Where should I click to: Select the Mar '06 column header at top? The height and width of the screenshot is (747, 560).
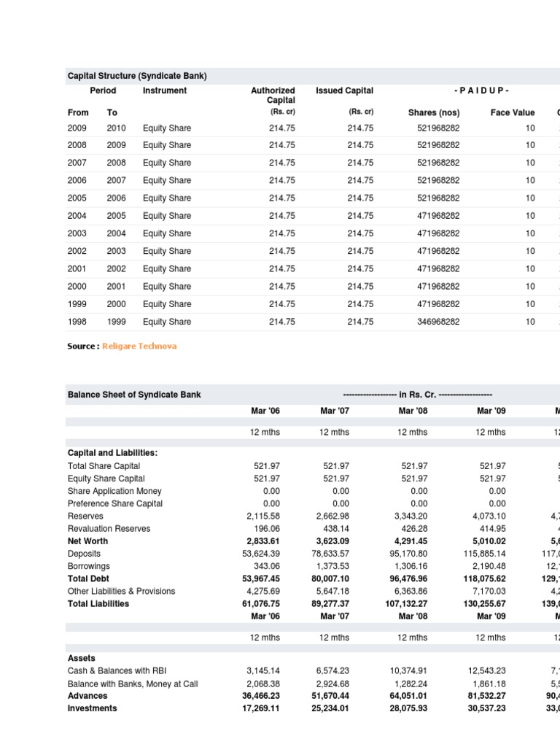point(265,411)
